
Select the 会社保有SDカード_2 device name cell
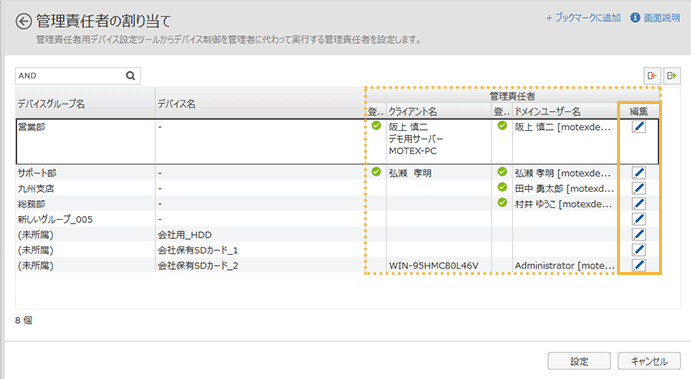[x=260, y=265]
